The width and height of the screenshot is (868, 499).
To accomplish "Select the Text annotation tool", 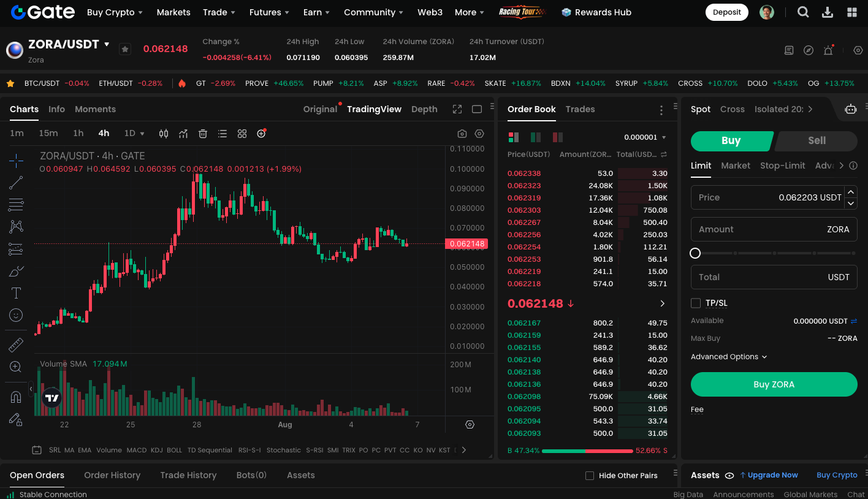I will coord(16,293).
